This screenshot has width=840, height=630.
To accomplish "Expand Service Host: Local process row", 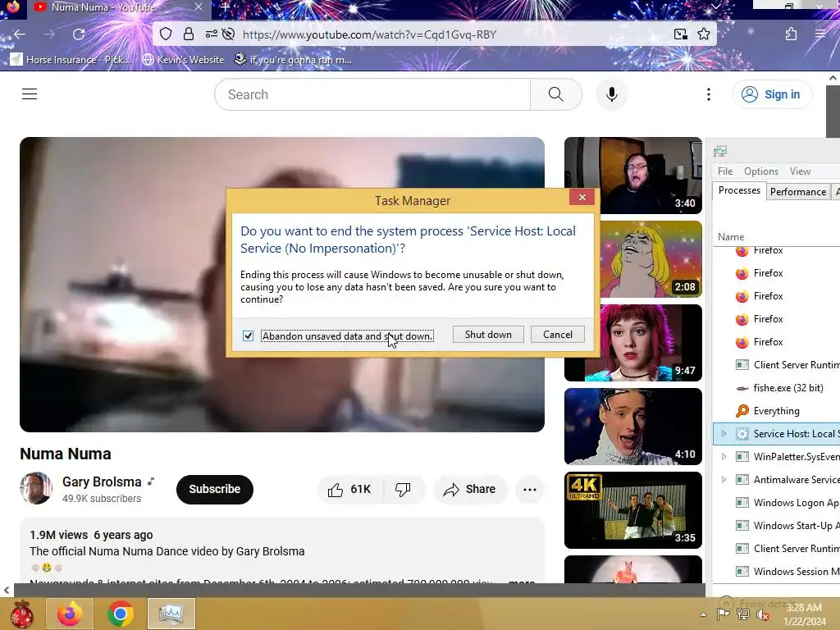I will (x=724, y=433).
